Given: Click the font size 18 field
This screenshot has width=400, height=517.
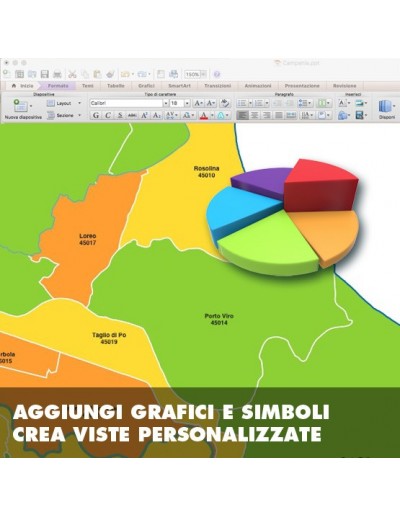Looking at the screenshot, I should 177,103.
